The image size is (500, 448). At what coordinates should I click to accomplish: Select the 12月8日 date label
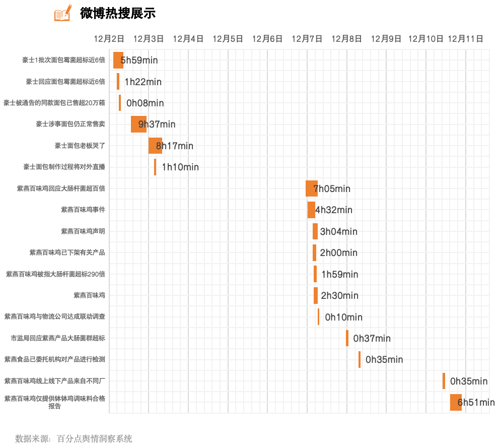tap(346, 39)
